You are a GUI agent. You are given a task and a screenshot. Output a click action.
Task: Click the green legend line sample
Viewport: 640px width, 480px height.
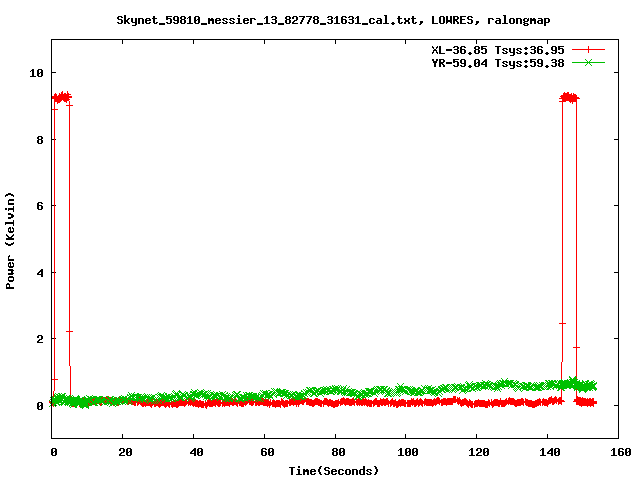click(x=588, y=63)
